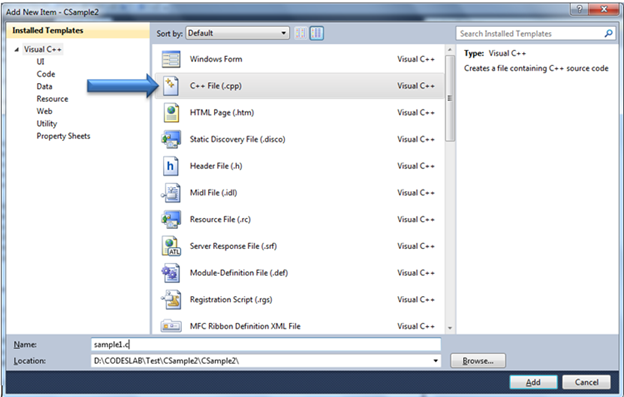This screenshot has height=397, width=624.
Task: Click the Add button
Action: (x=533, y=382)
